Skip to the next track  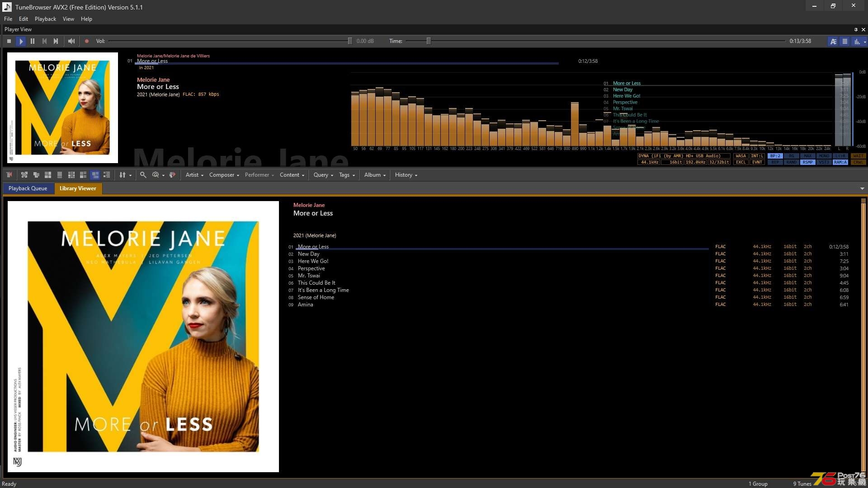[56, 41]
